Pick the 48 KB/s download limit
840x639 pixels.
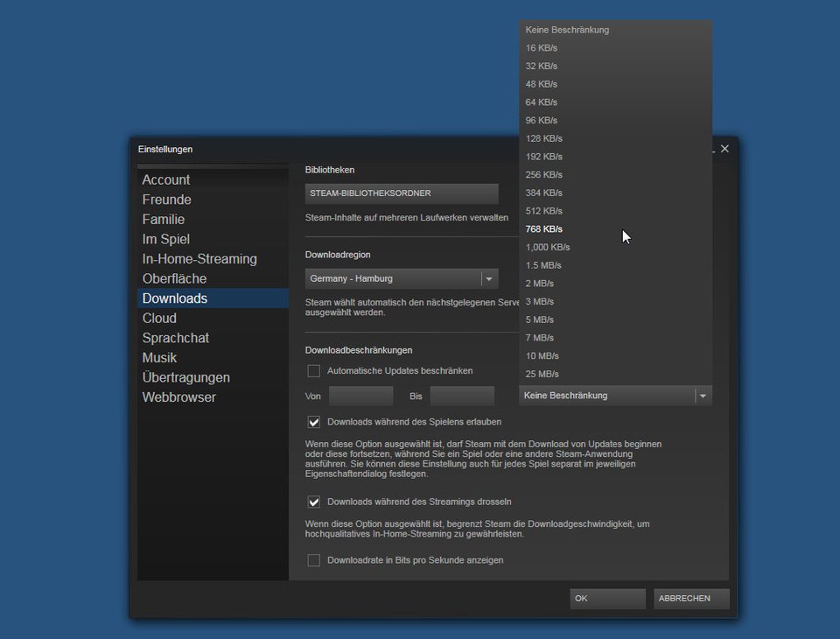pos(615,84)
